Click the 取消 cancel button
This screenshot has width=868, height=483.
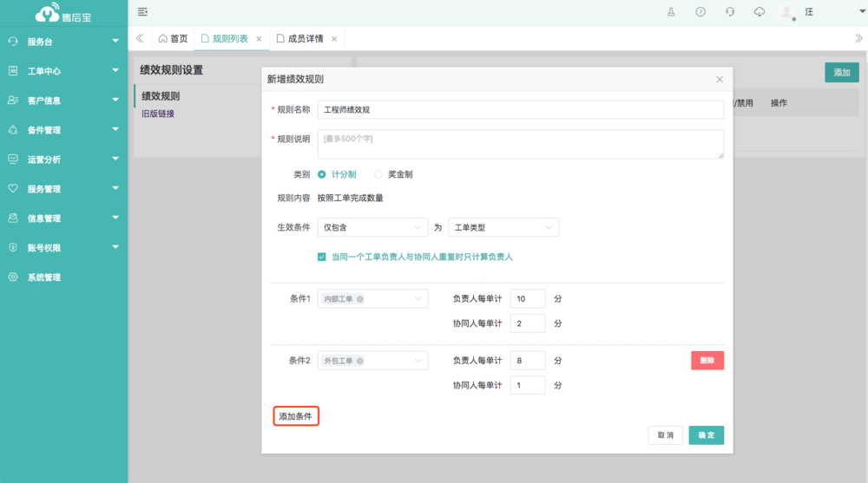(666, 435)
